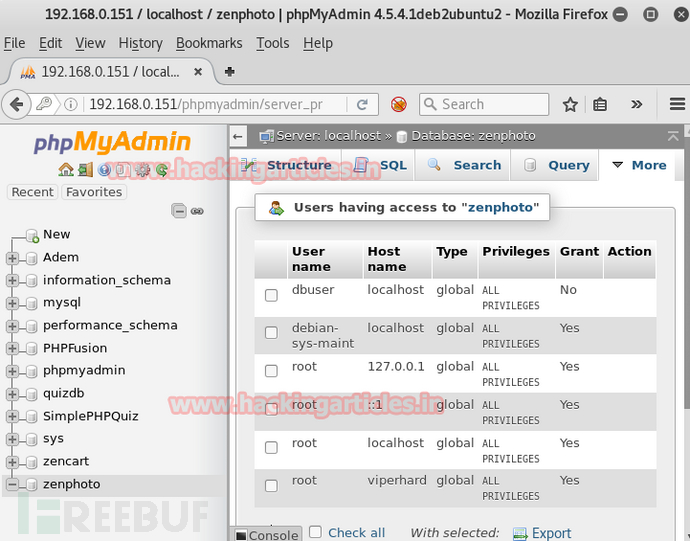The width and height of the screenshot is (690, 541).
Task: Tick the checkbox for debian-sys-maint user
Action: click(x=271, y=333)
